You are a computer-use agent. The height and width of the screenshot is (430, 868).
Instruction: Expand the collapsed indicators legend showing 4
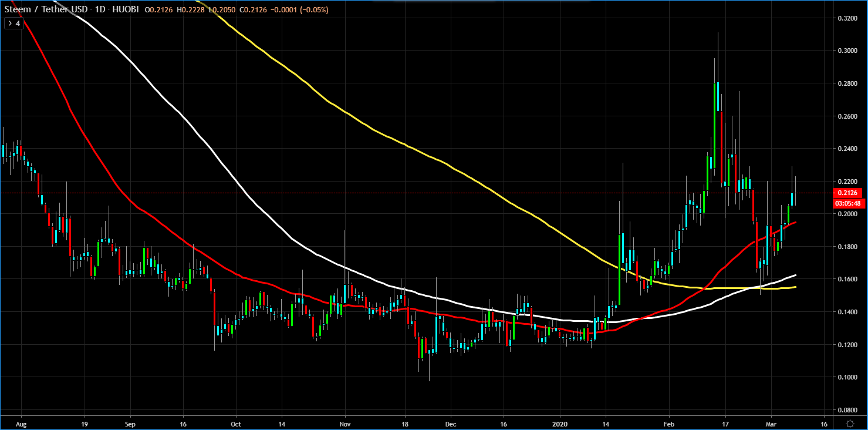click(13, 23)
